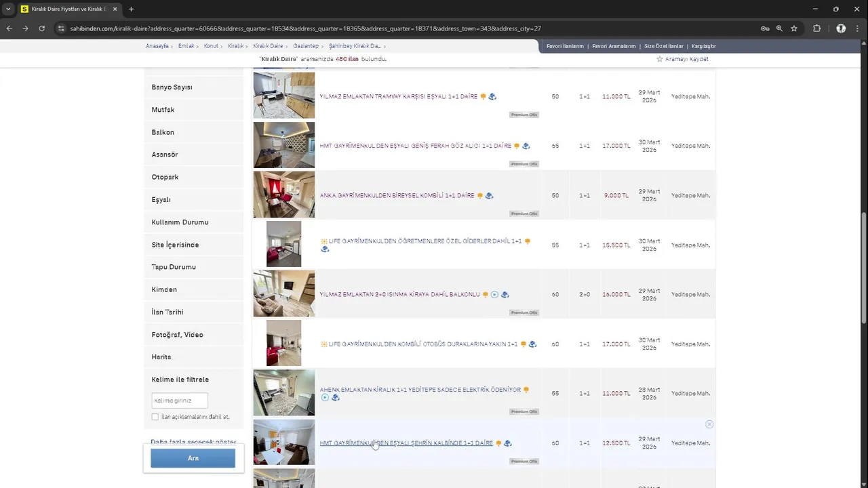Click the Kelime giriniz input field
Viewport: 868px width, 488px height.
pyautogui.click(x=180, y=401)
